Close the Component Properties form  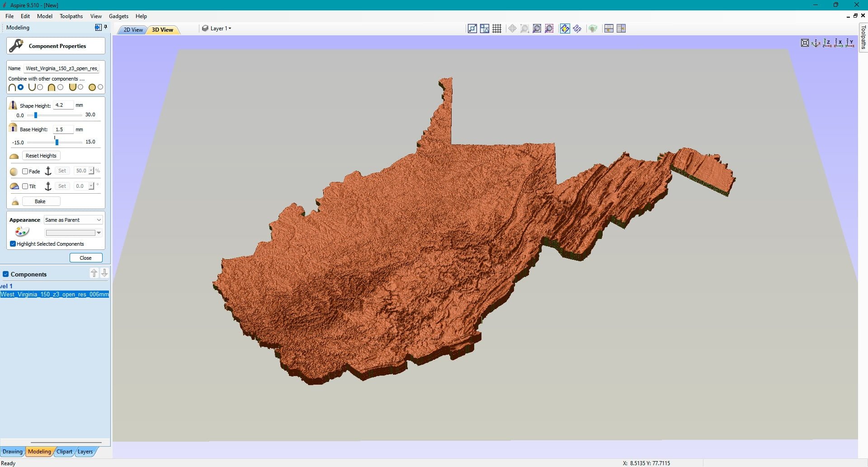86,258
